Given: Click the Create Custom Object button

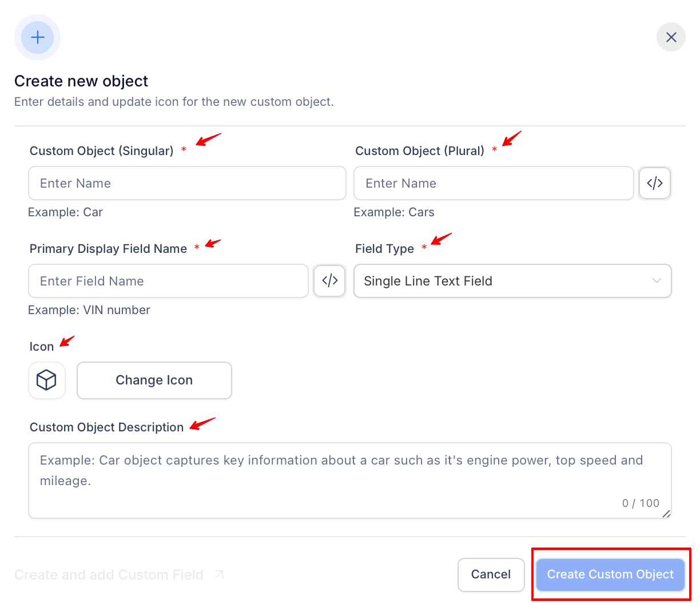Looking at the screenshot, I should [x=610, y=574].
